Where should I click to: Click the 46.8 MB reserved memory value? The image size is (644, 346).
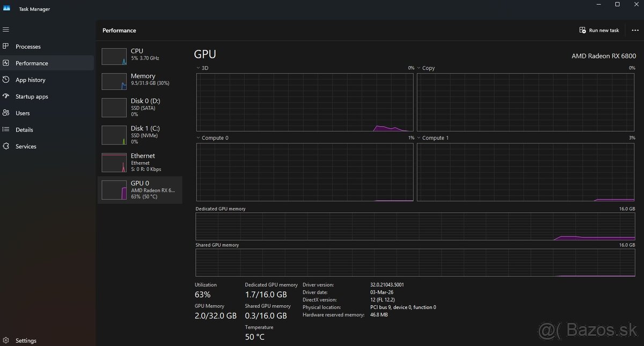pyautogui.click(x=379, y=315)
